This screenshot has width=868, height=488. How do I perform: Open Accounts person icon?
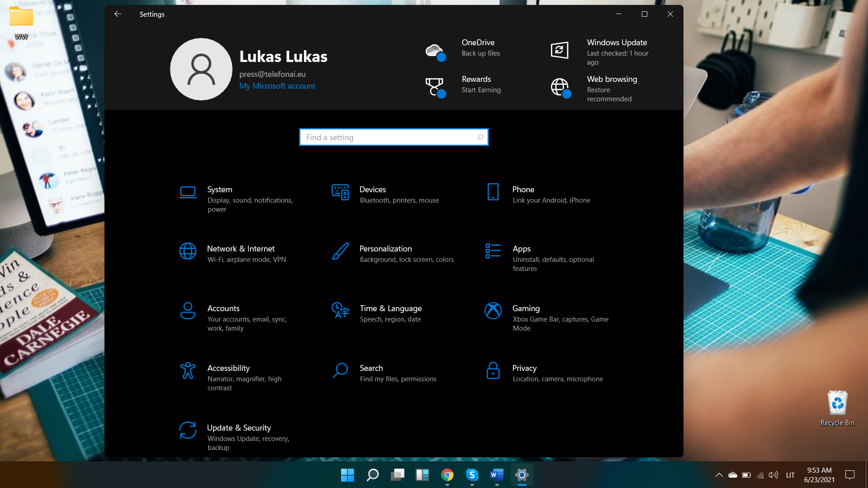[x=188, y=311]
